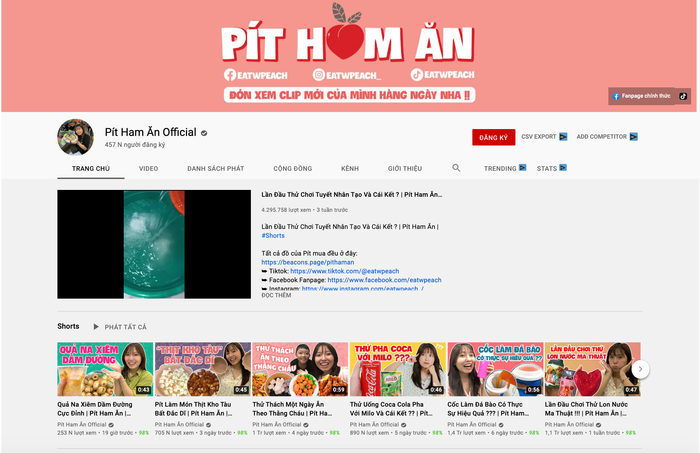Click CSV EXPORT button
The image size is (700, 453).
pos(544,137)
